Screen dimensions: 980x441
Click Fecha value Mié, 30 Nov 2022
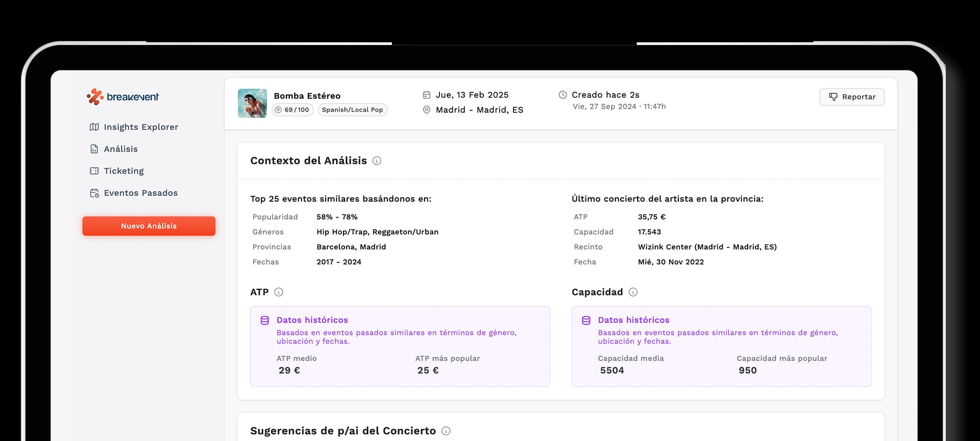pos(671,262)
